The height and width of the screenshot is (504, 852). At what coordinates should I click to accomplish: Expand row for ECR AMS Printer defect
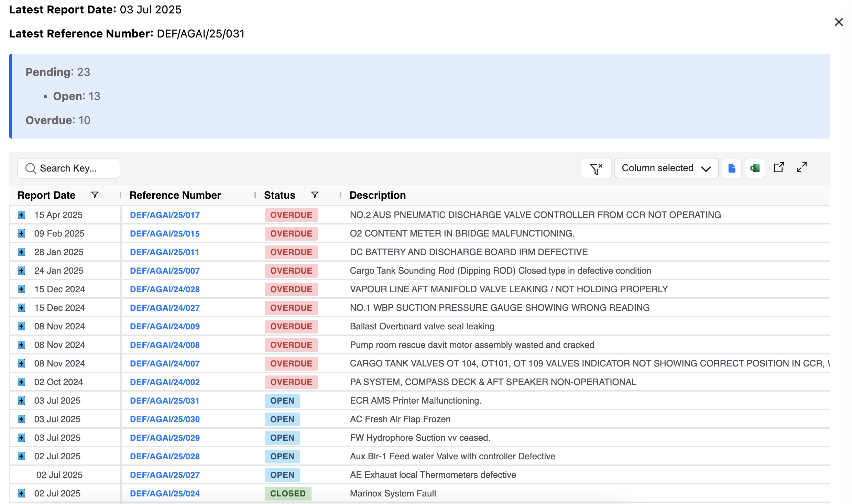(x=21, y=401)
